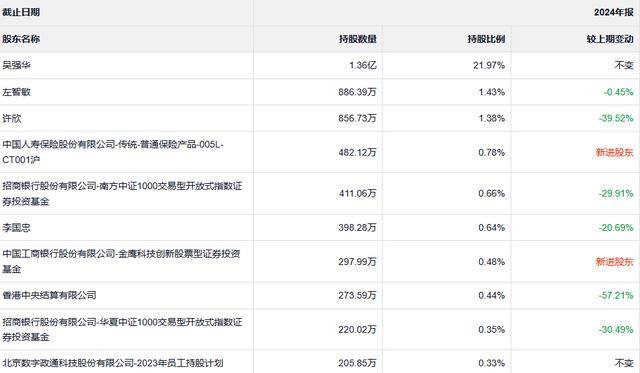Click the 持股比例 column header
640x373 pixels.
click(487, 39)
